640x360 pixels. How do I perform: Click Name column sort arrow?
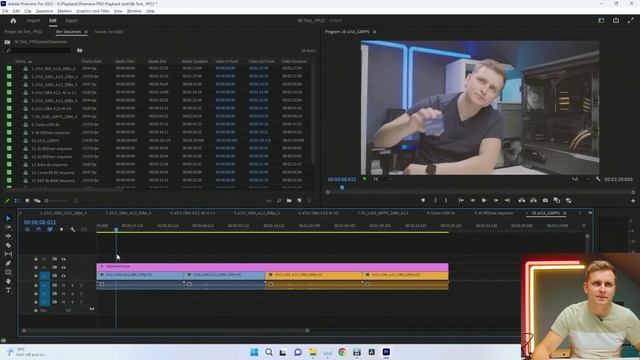[29, 62]
